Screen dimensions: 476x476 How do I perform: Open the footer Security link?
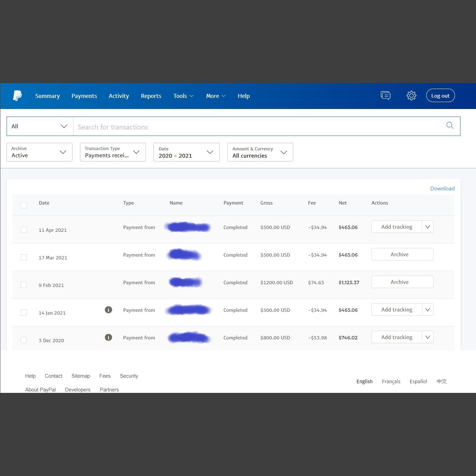click(x=129, y=376)
